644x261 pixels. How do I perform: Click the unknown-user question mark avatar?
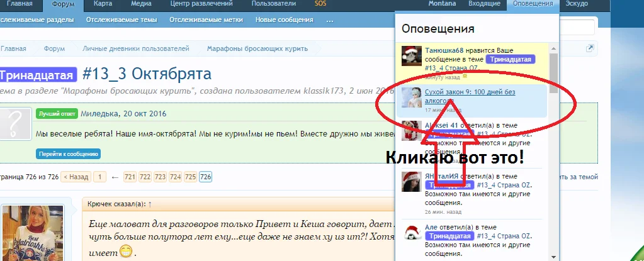pos(15,124)
